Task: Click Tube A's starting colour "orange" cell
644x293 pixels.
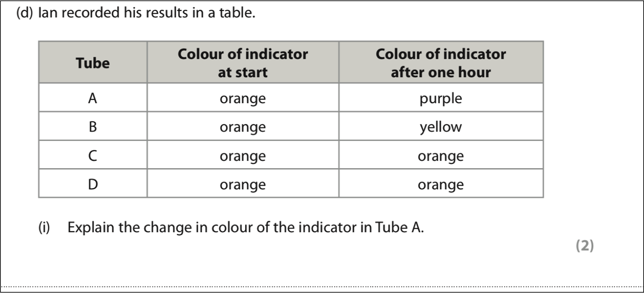Action: point(243,98)
